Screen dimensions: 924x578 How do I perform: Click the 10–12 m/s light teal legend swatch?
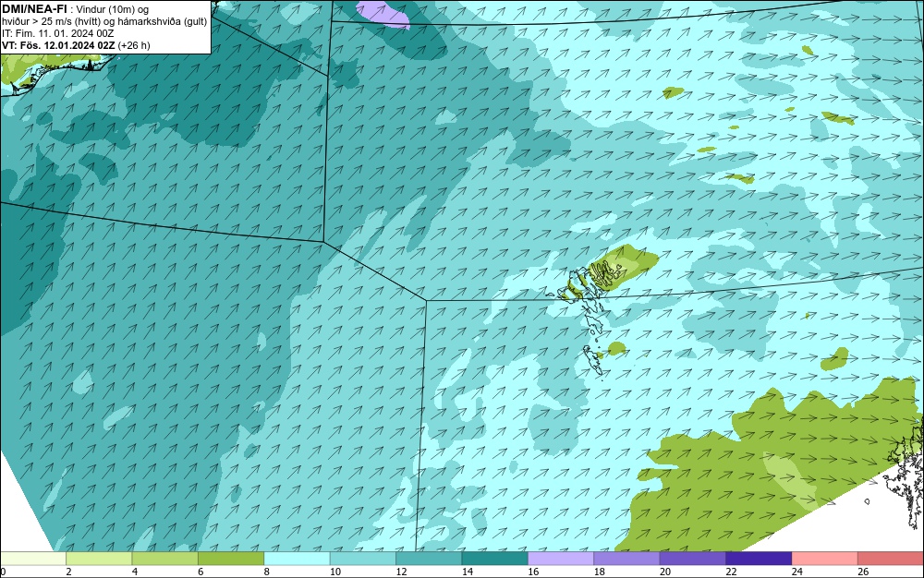[363, 559]
